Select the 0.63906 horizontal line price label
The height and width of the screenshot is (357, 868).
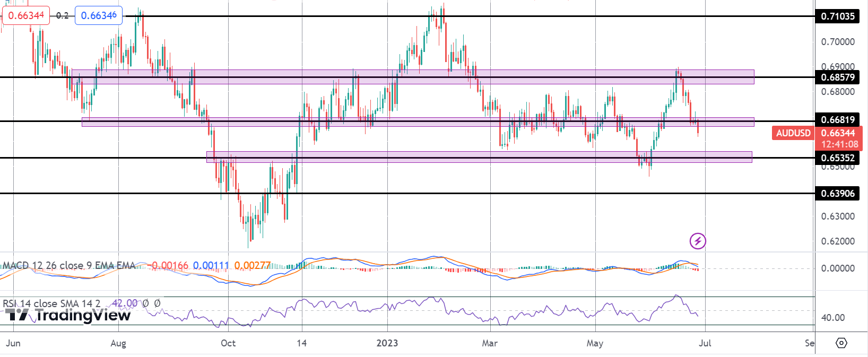[838, 193]
